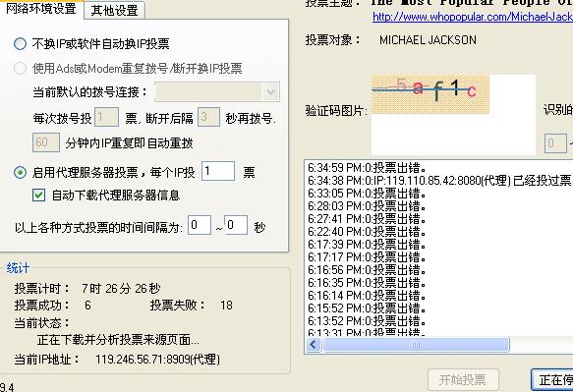Click the status text 正在下载并分析投票来源页面
The height and width of the screenshot is (392, 573).
[x=118, y=340]
